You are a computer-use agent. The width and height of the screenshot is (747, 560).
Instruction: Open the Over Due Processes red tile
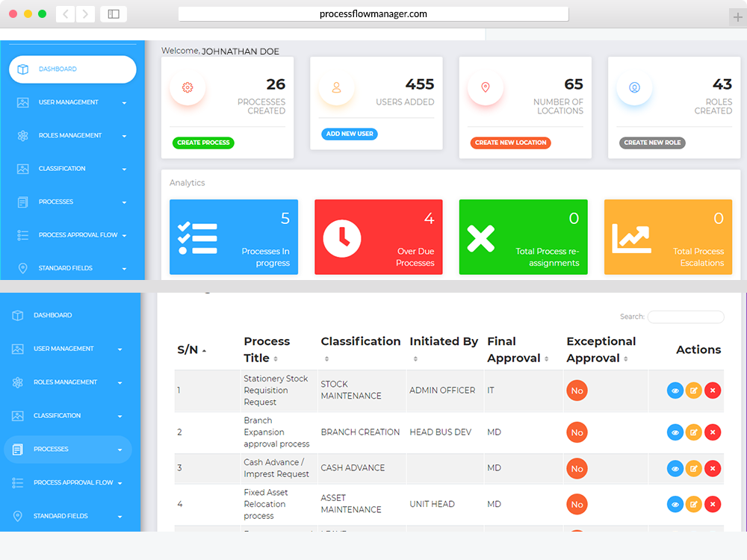(x=379, y=237)
